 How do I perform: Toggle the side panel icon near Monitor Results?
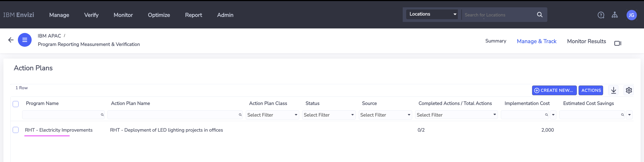(618, 43)
